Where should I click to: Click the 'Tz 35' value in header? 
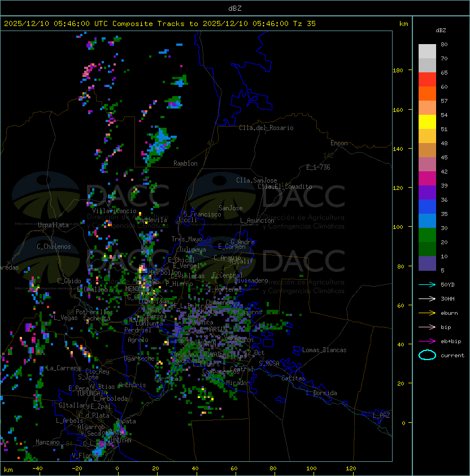click(x=304, y=24)
